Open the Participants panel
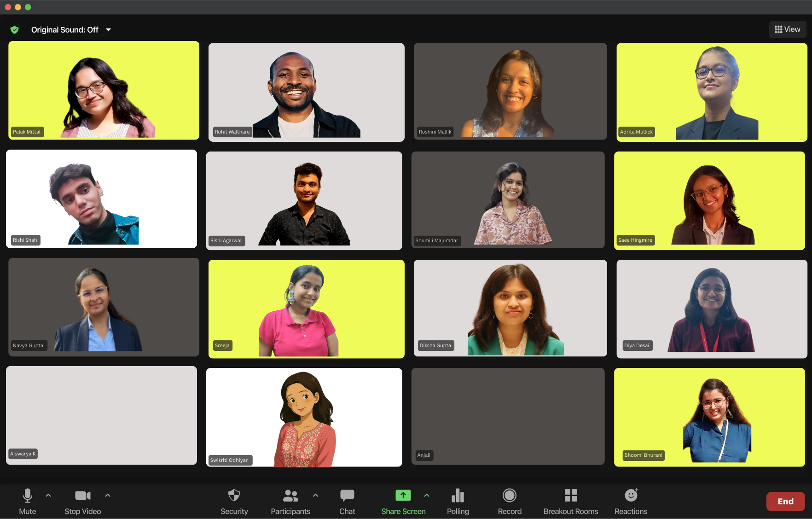Screen dimensions: 812x519 (x=290, y=502)
